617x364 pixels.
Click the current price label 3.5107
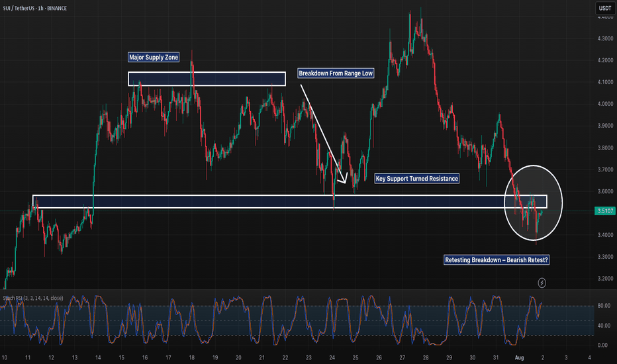click(x=605, y=211)
